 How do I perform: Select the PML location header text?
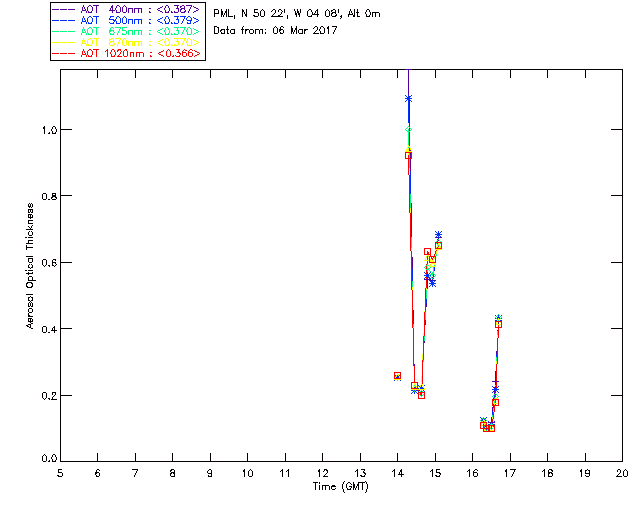pos(297,14)
